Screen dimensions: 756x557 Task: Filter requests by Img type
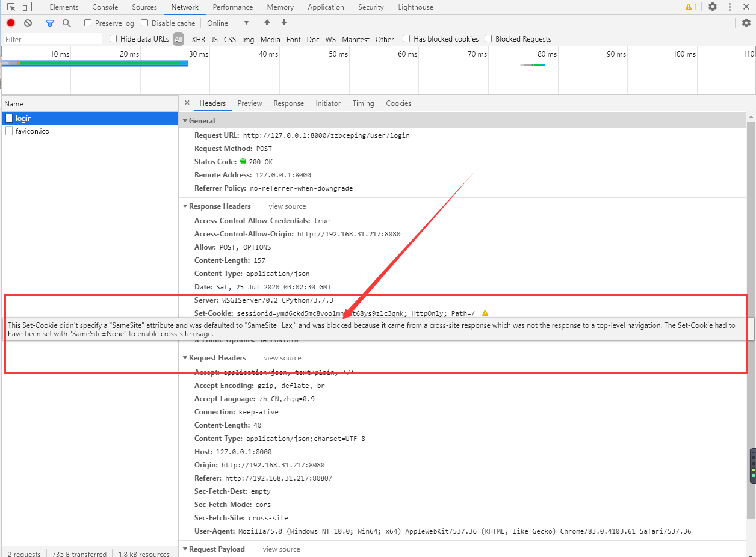coord(248,39)
